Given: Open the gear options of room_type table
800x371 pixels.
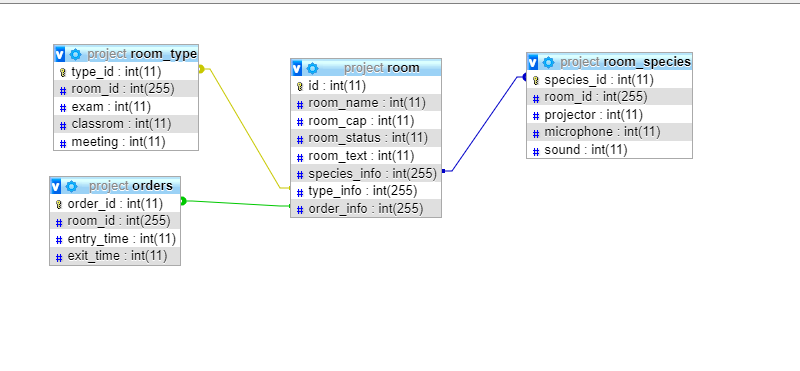Looking at the screenshot, I should tap(76, 54).
